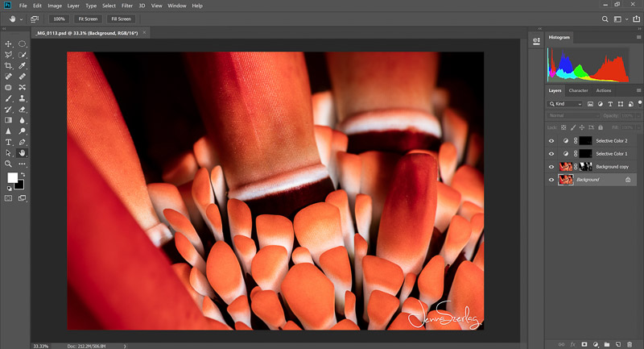Select the Elliptical Marquee tool
This screenshot has width=644, height=349.
23,44
